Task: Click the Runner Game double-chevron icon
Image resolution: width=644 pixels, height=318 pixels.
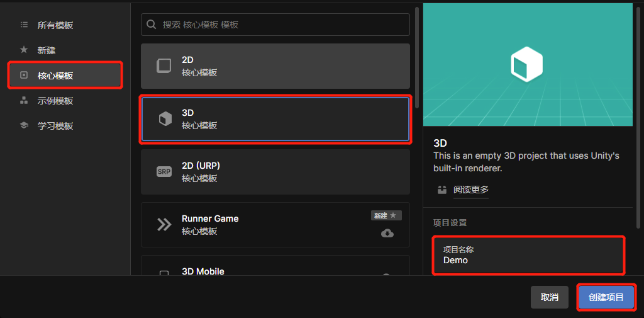Action: (x=164, y=225)
